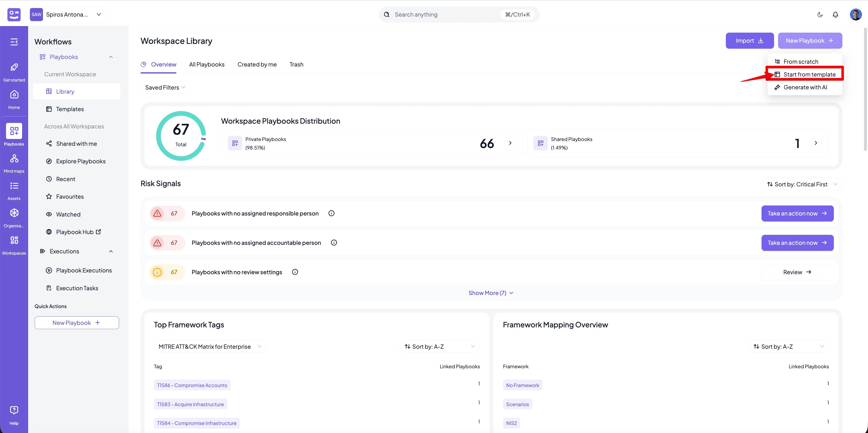The image size is (868, 433).
Task: Toggle dark mode moon icon
Action: pyautogui.click(x=820, y=15)
